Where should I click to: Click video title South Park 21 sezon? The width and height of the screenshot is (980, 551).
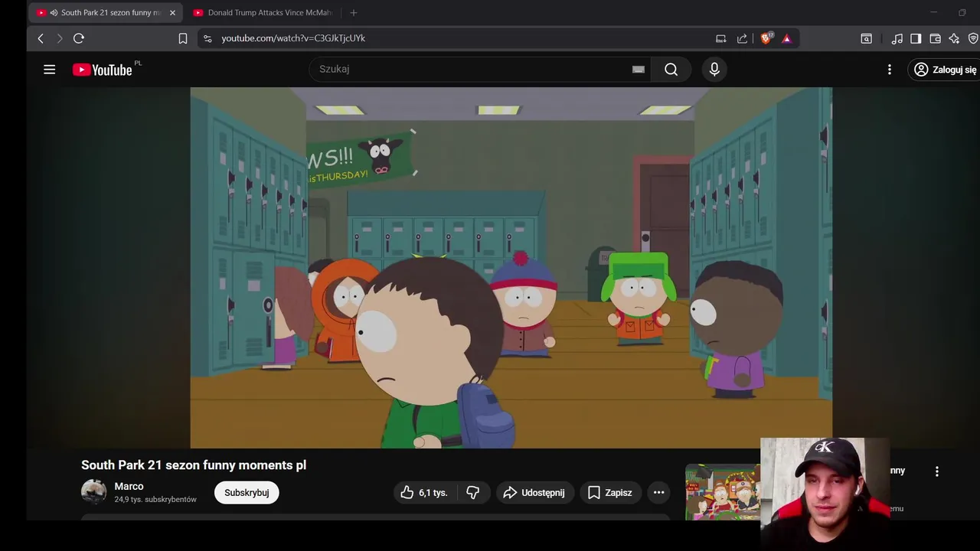(x=194, y=465)
